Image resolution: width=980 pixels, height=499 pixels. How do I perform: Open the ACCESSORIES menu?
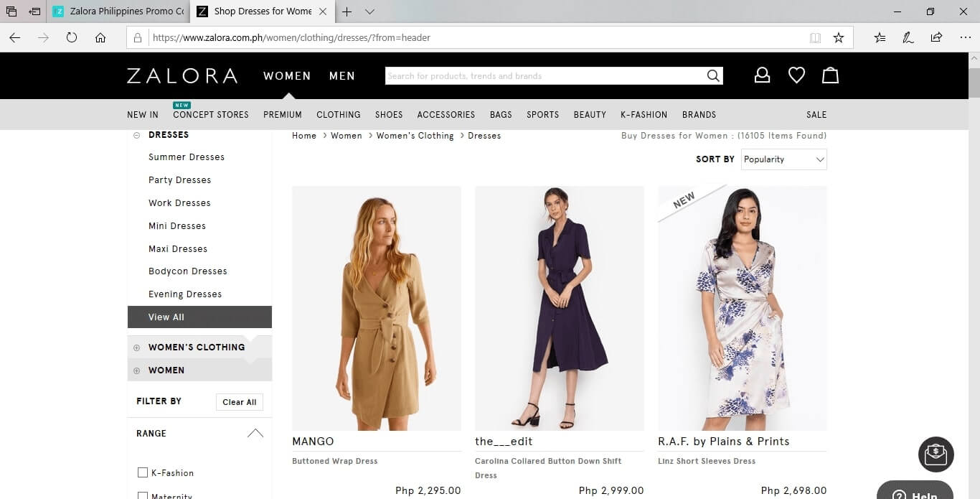click(446, 114)
